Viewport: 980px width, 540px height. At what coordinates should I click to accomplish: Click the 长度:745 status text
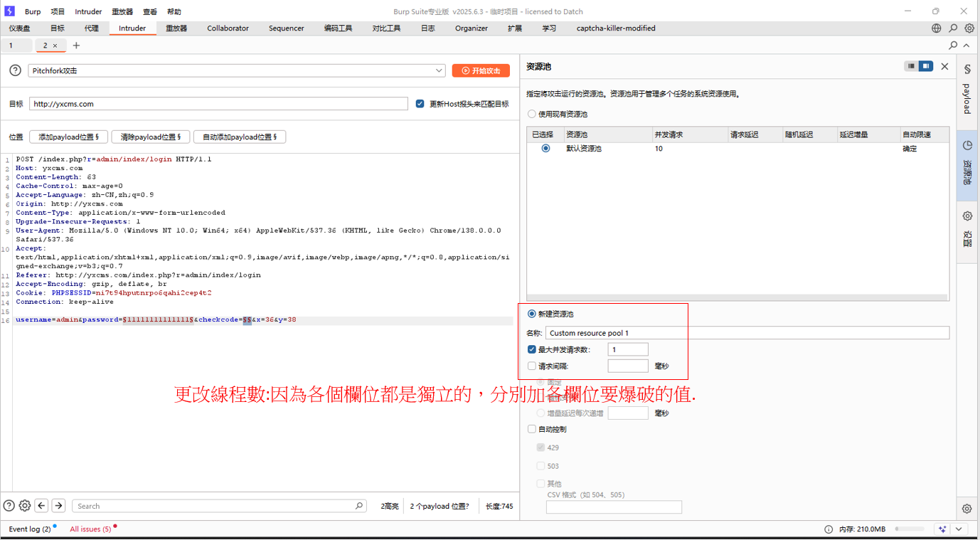499,506
